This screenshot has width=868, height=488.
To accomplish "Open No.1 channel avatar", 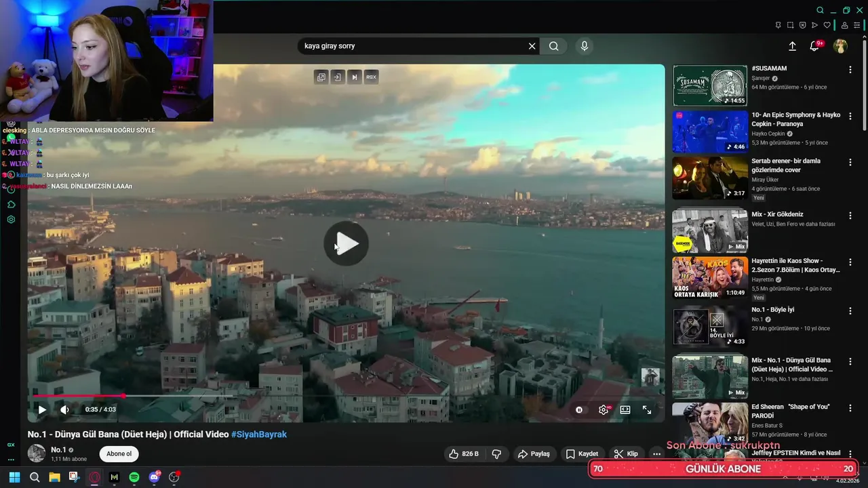I will pos(37,453).
